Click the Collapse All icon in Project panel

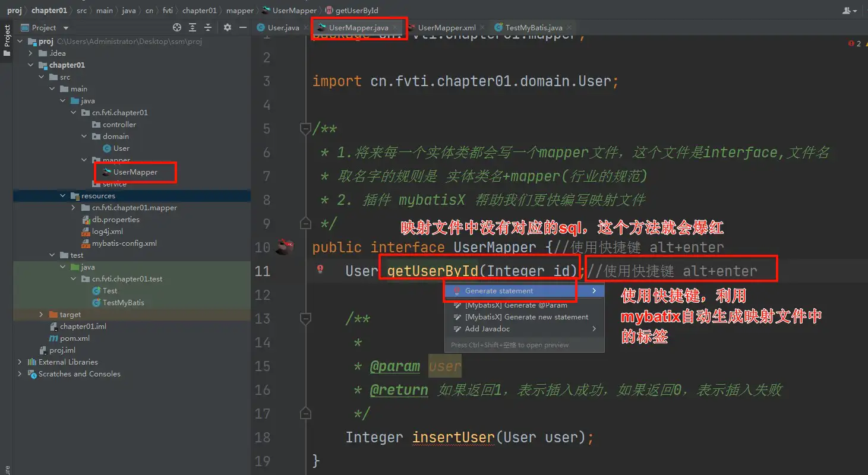tap(208, 27)
